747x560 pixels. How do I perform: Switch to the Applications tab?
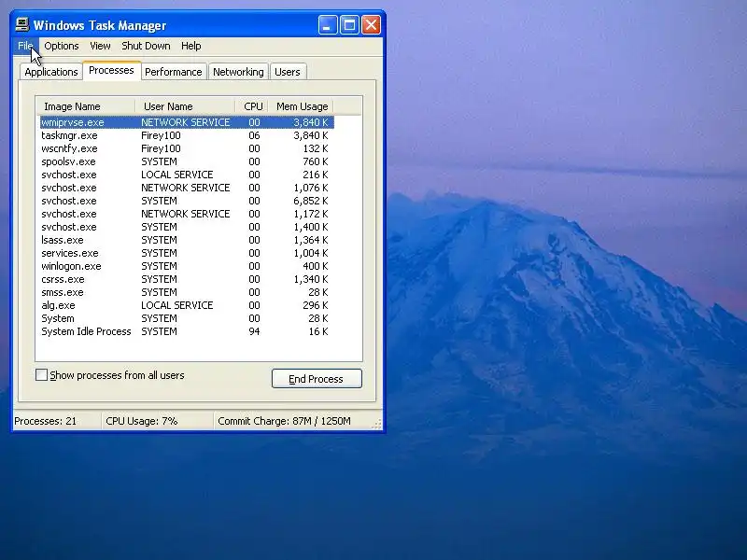tap(51, 72)
